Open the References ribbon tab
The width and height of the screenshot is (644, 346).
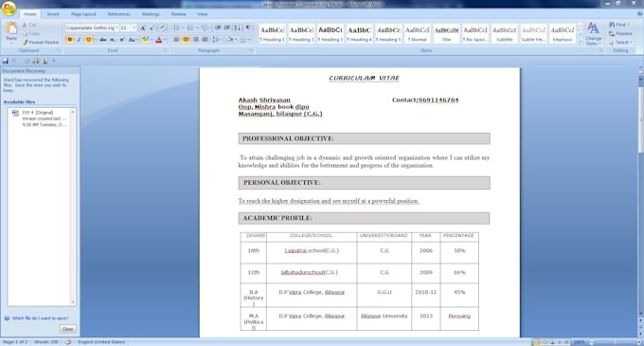coord(118,14)
